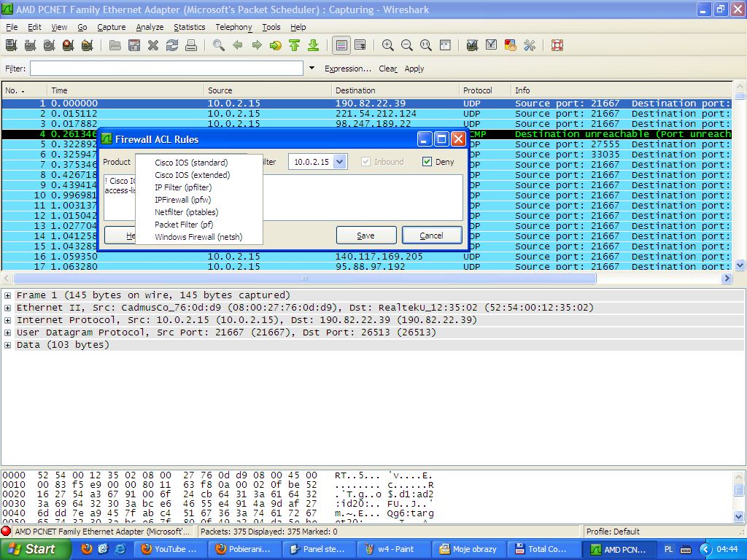Image resolution: width=747 pixels, height=560 pixels.
Task: Toggle packet list colorize icon
Action: (341, 45)
